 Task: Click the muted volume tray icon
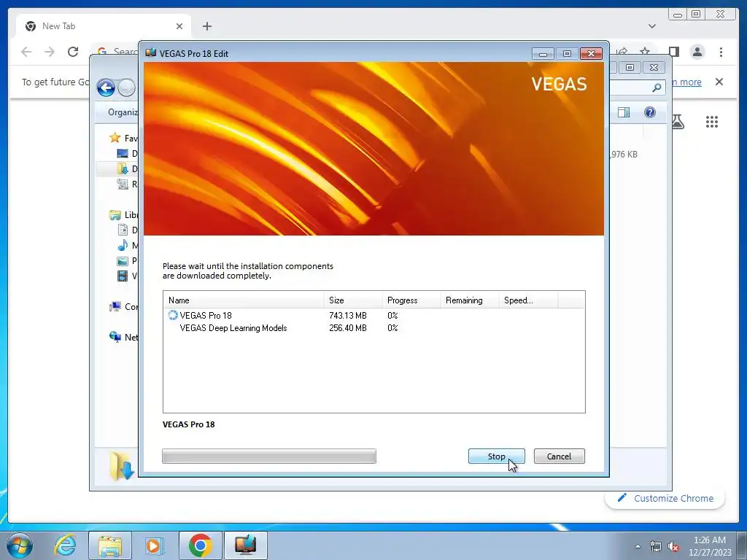point(673,547)
